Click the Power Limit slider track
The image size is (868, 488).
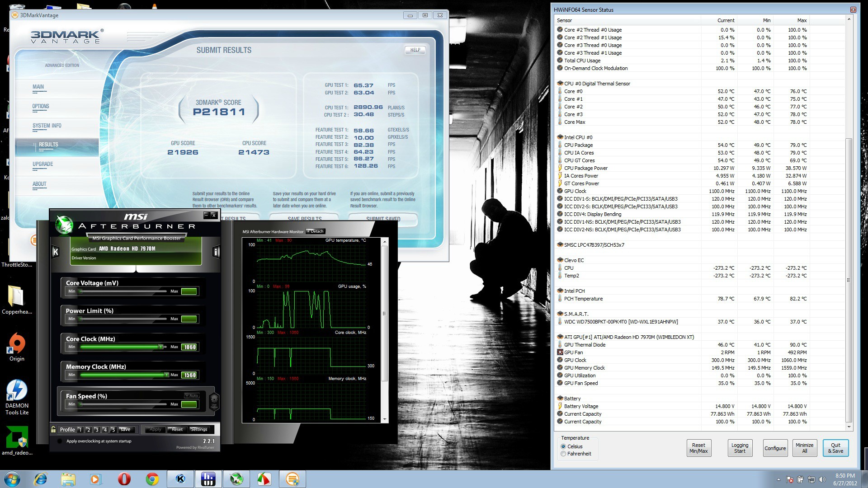tap(123, 319)
